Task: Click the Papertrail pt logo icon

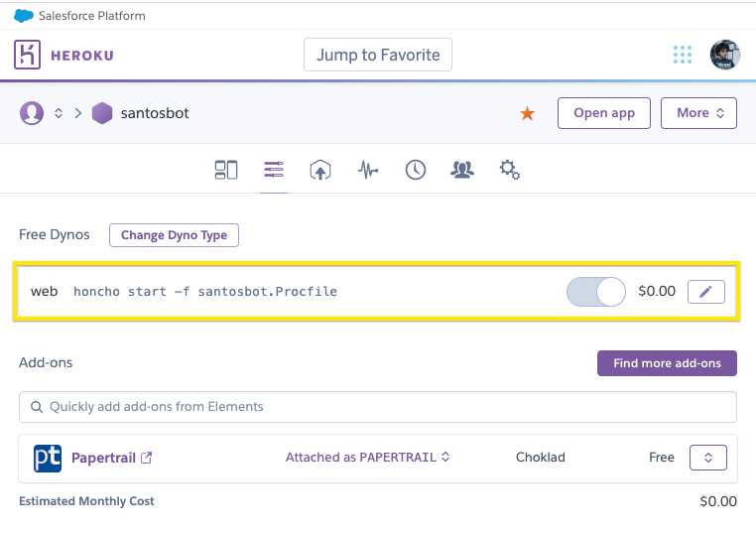Action: [x=48, y=458]
